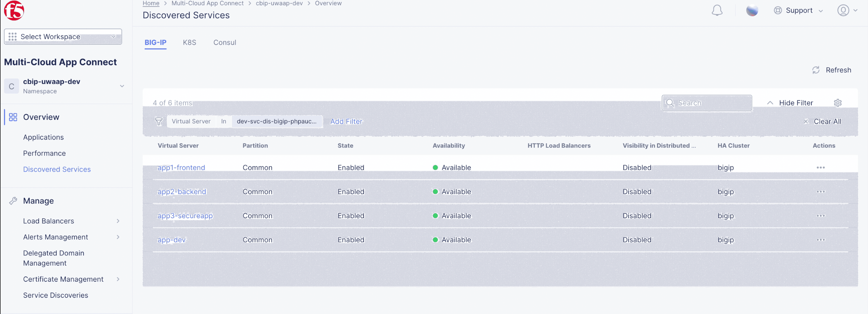Open the Virtual Server filter field
This screenshot has height=314, width=868.
191,121
